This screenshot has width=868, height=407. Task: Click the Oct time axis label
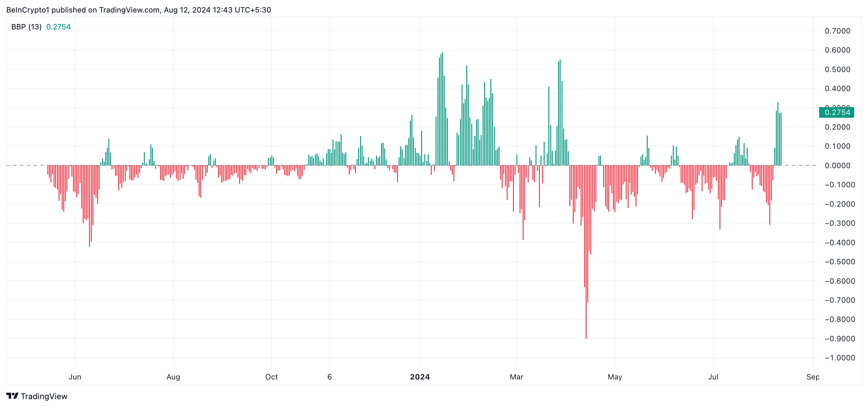tap(272, 377)
